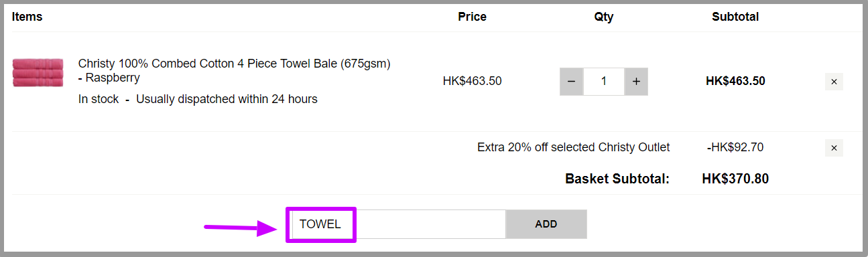Click the Price column header

click(x=472, y=17)
